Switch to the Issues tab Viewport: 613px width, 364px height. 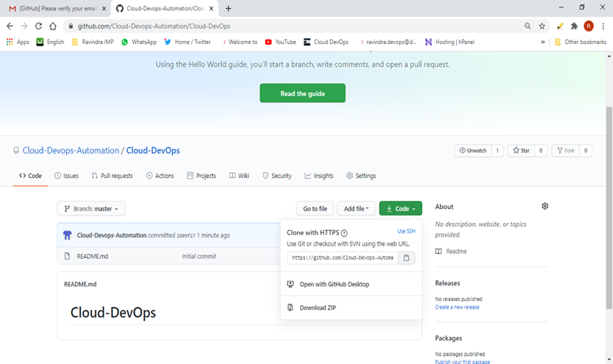pyautogui.click(x=66, y=175)
